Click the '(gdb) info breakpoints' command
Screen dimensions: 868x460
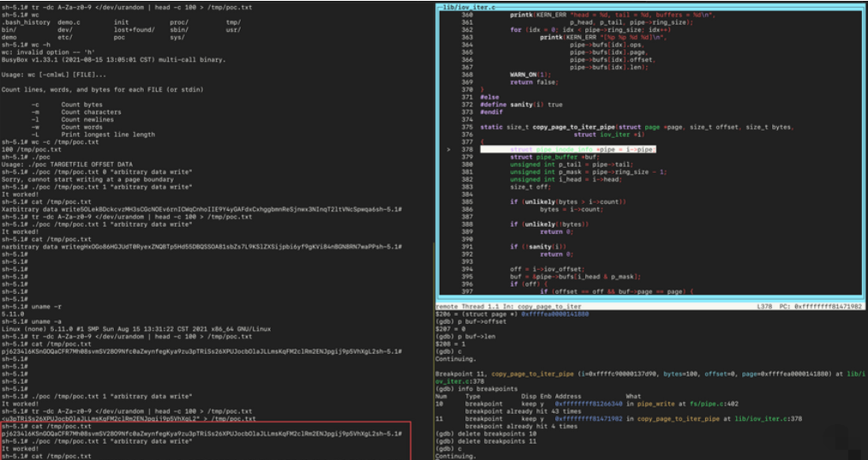click(x=476, y=389)
